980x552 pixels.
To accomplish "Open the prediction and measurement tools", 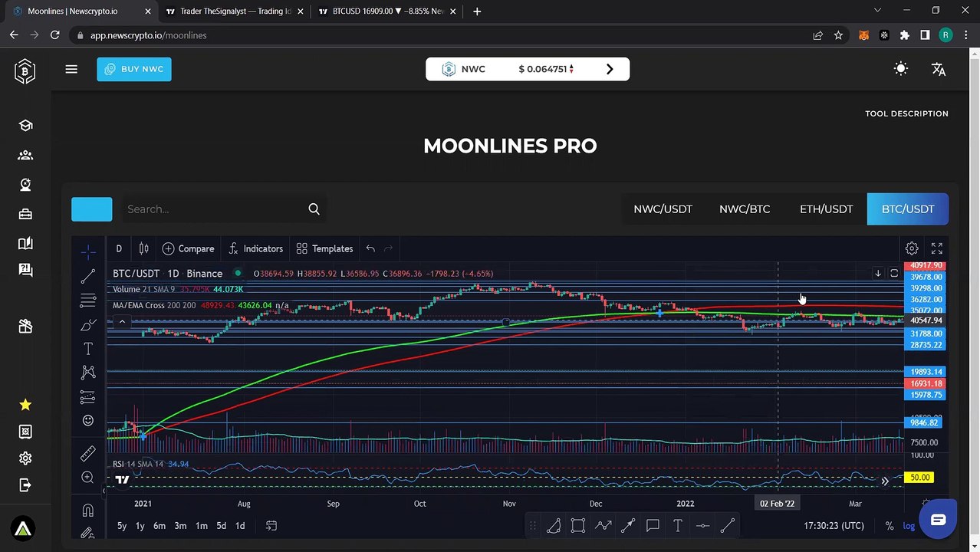I will coord(88,397).
